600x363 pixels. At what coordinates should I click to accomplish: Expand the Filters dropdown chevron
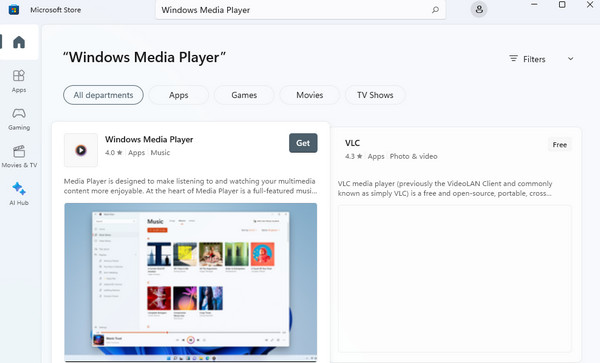pos(570,59)
